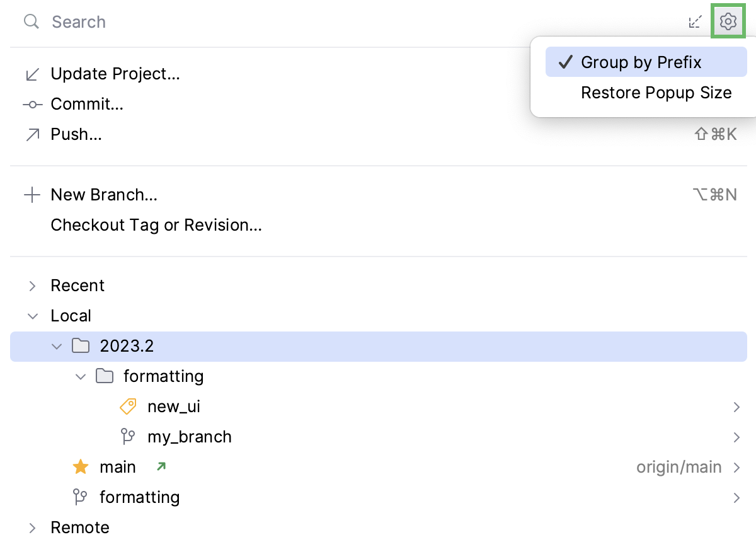Click New Branch to create a branch
756x542 pixels.
[103, 195]
